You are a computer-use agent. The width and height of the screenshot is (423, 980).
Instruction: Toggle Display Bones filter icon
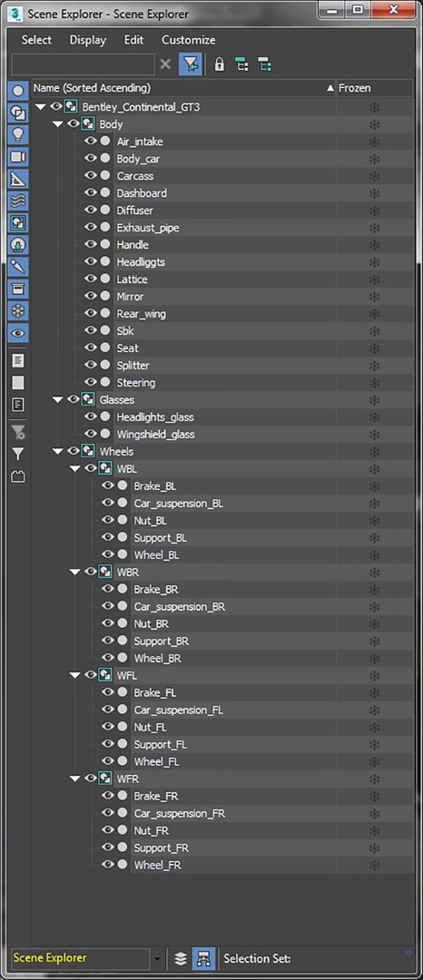(x=18, y=266)
